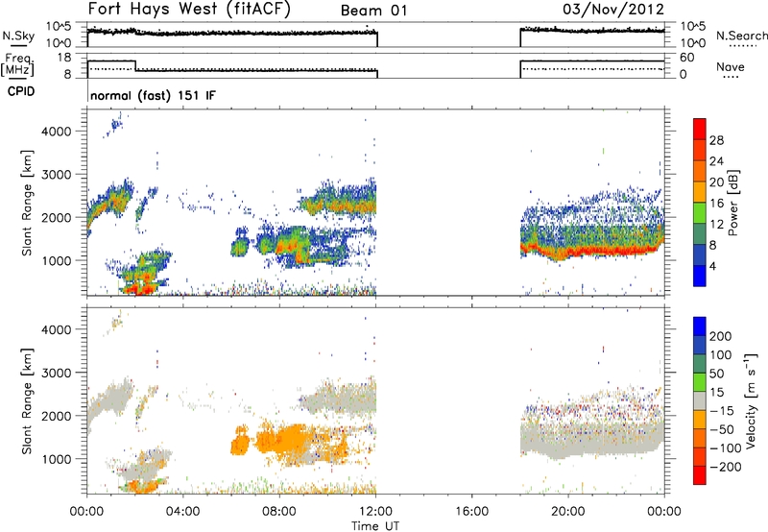Click the 'N.Sky' legend label
Viewport: 768px width, 532px height.
click(x=18, y=36)
